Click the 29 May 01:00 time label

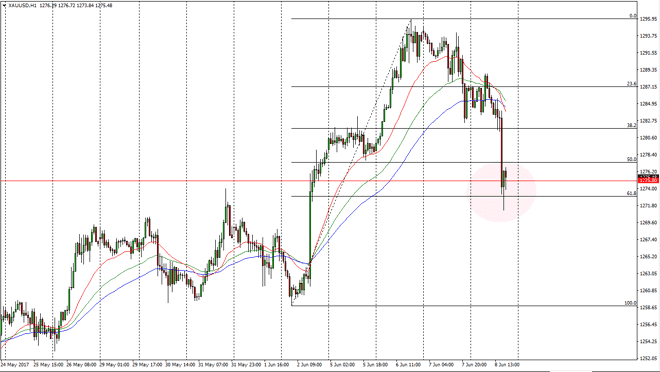point(114,364)
